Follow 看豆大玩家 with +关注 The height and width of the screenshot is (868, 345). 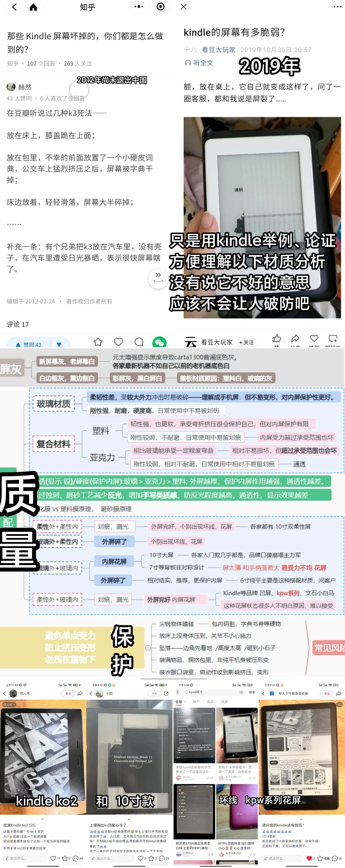click(246, 342)
